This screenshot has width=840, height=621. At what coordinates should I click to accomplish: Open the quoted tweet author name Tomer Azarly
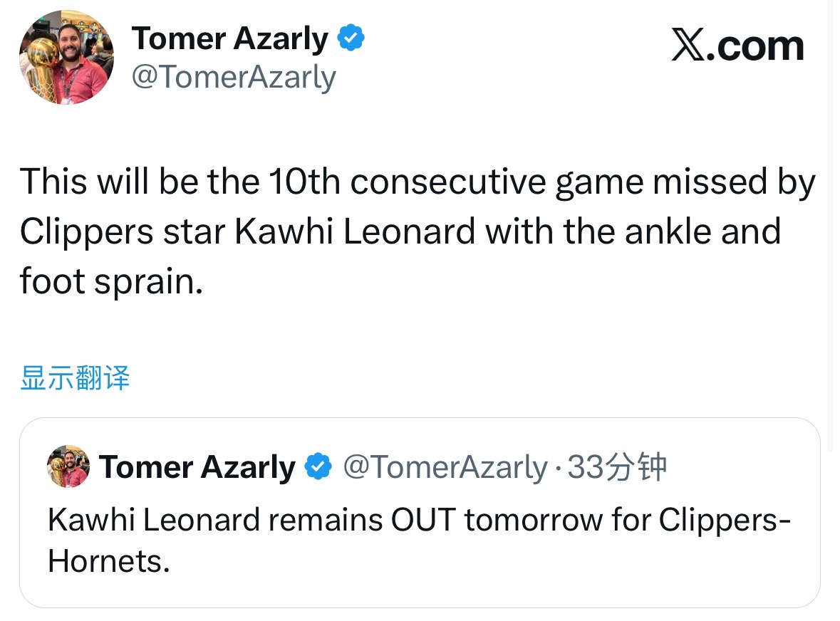pyautogui.click(x=197, y=467)
